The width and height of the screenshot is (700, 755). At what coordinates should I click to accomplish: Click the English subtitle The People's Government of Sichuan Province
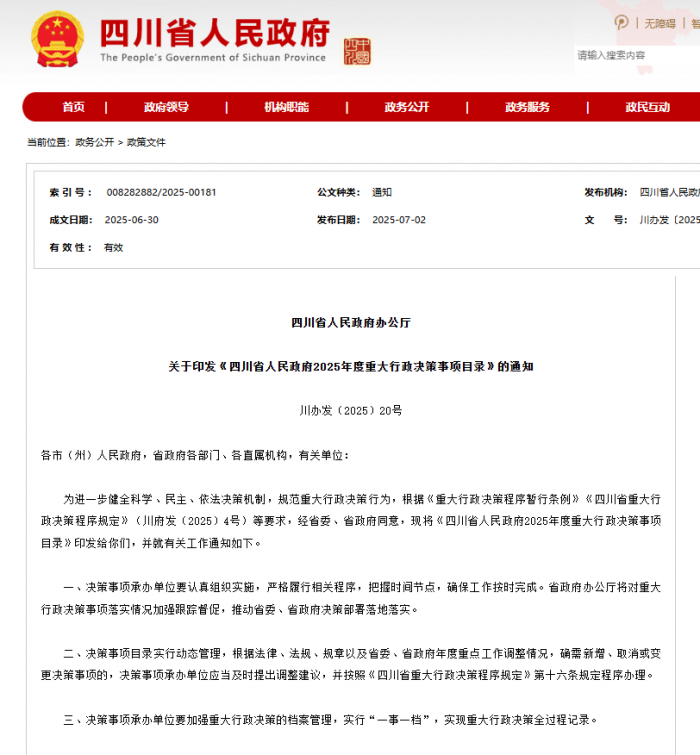click(x=213, y=57)
